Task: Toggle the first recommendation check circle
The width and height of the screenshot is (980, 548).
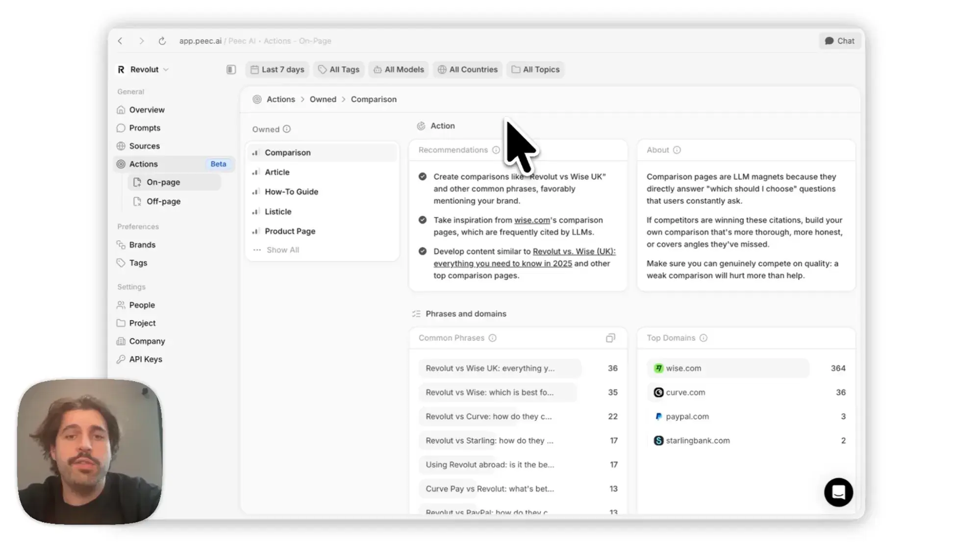Action: pos(422,176)
